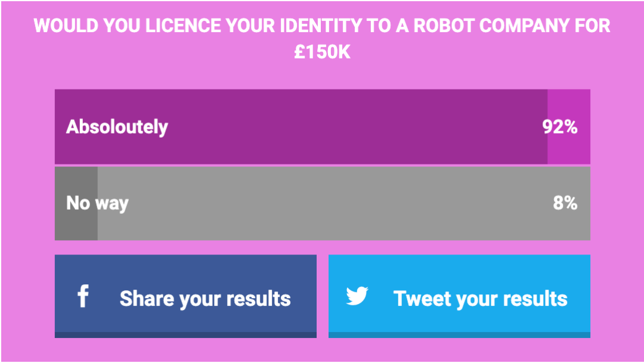Select the "No way" answer label
The image size is (644, 363).
point(97,203)
